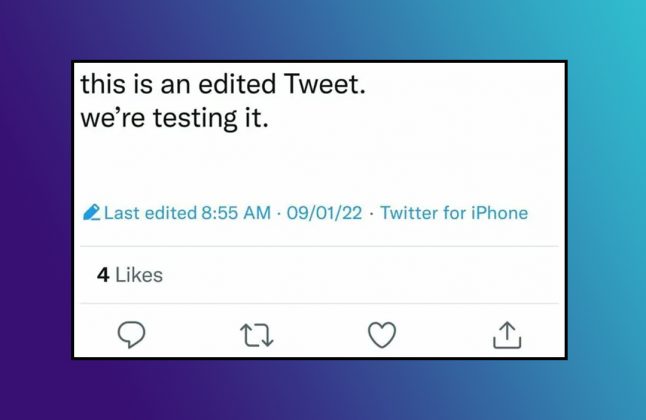This screenshot has height=420, width=646.
Task: Open the 'Twitter for iPhone' source link
Action: [454, 213]
